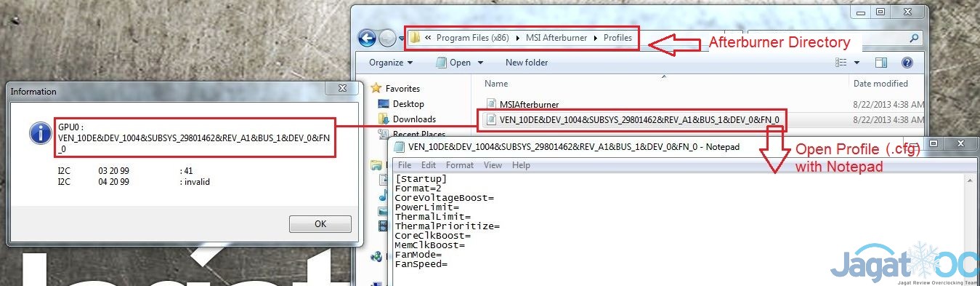
Task: Open Notepad Edit menu
Action: pos(429,165)
